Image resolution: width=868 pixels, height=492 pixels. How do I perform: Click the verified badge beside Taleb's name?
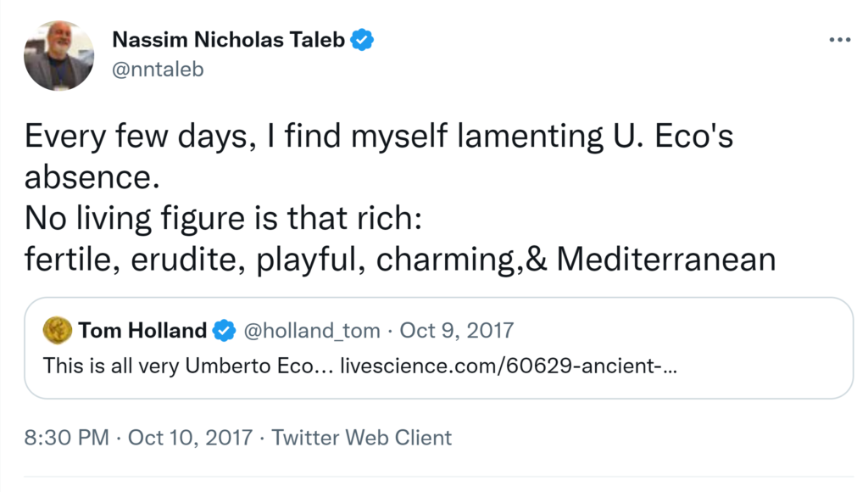point(364,39)
